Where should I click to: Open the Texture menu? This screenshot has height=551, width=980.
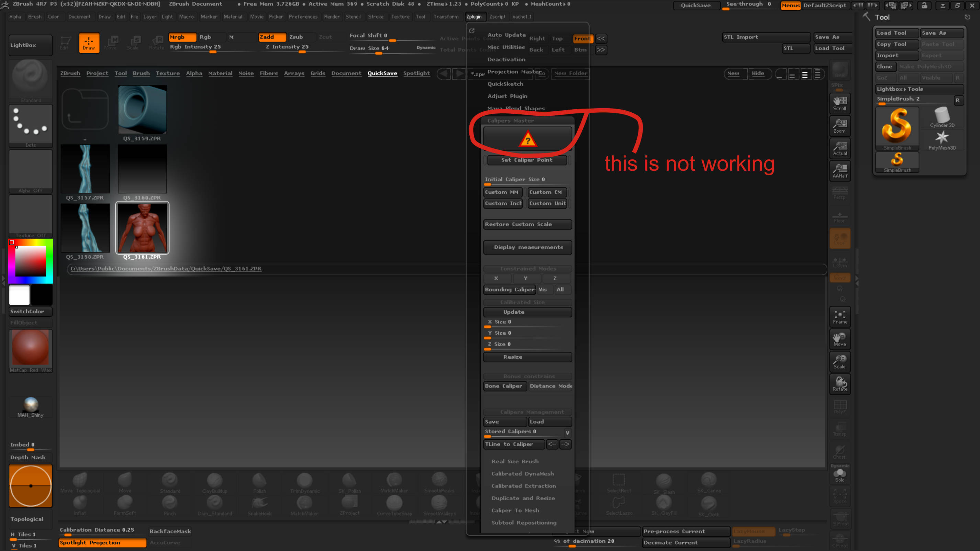click(400, 17)
